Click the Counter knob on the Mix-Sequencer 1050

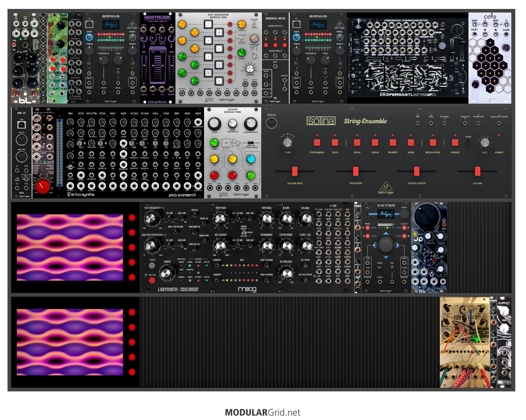point(250,68)
